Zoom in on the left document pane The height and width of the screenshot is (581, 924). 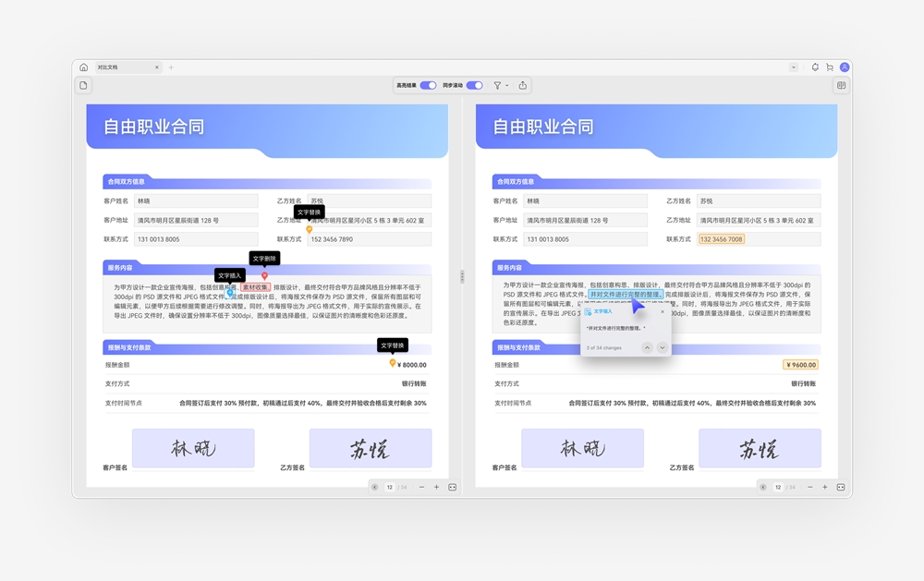(x=437, y=488)
